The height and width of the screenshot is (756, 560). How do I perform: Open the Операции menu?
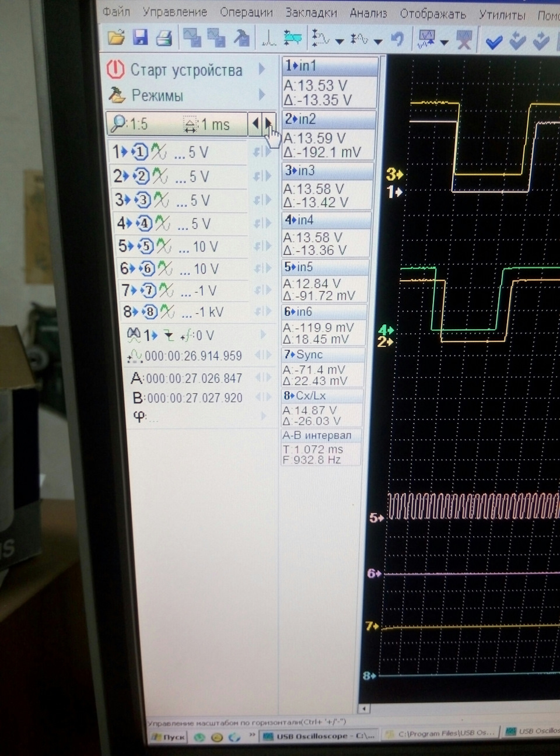point(246,12)
